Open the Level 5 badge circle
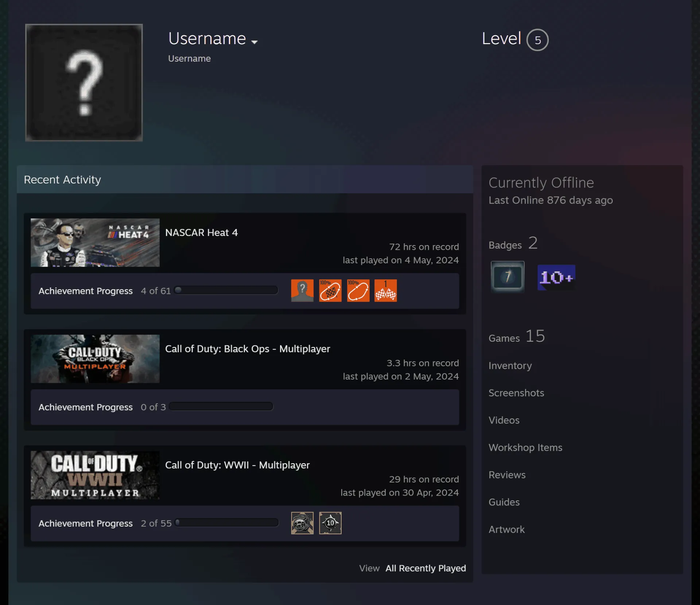The height and width of the screenshot is (605, 700). [537, 40]
